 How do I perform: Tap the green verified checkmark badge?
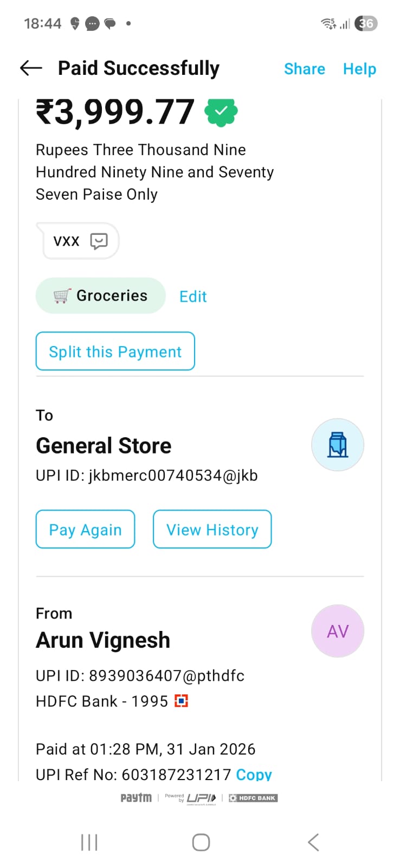pos(221,112)
